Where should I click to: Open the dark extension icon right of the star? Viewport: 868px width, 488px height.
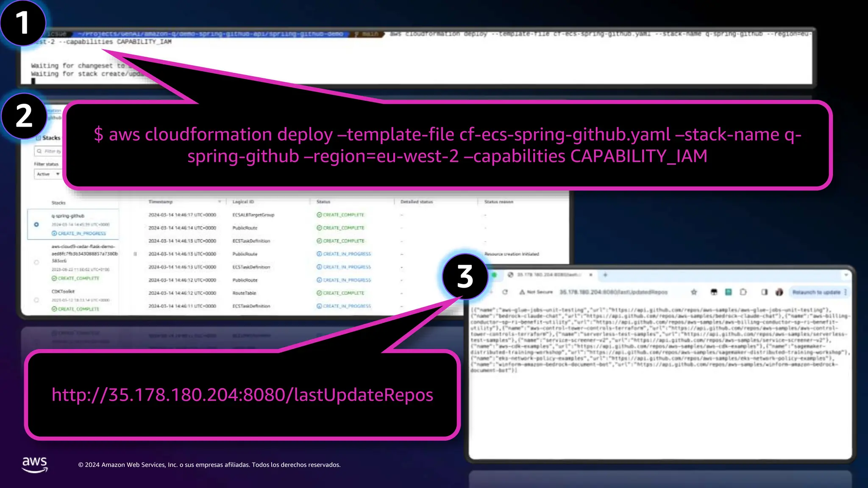pos(714,292)
